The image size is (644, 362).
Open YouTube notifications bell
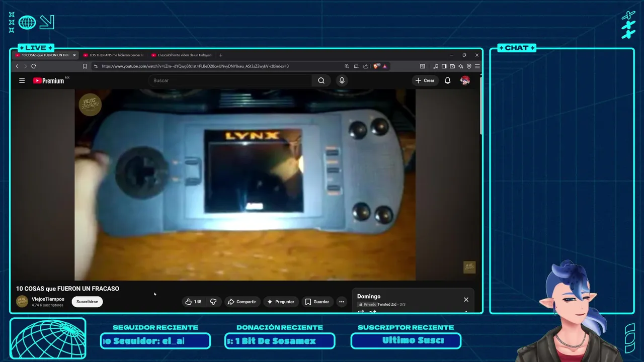447,80
